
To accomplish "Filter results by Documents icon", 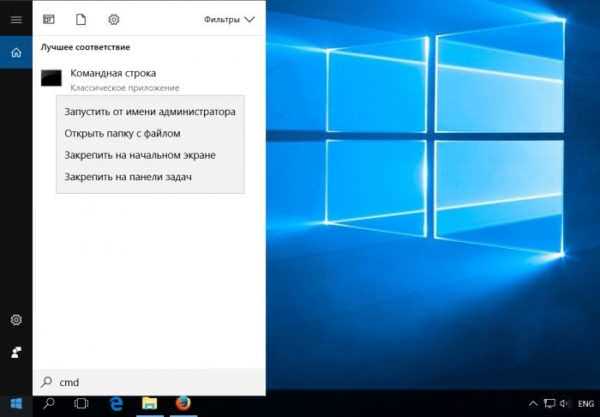I will point(81,19).
